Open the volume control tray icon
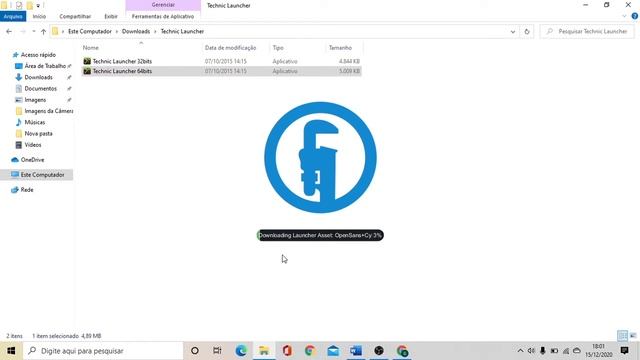 [x=531, y=351]
